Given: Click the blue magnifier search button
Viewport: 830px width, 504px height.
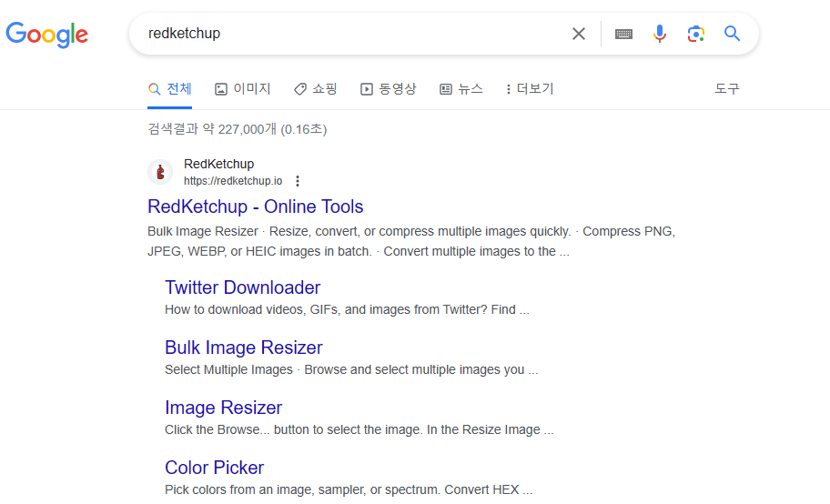Looking at the screenshot, I should click(x=732, y=34).
